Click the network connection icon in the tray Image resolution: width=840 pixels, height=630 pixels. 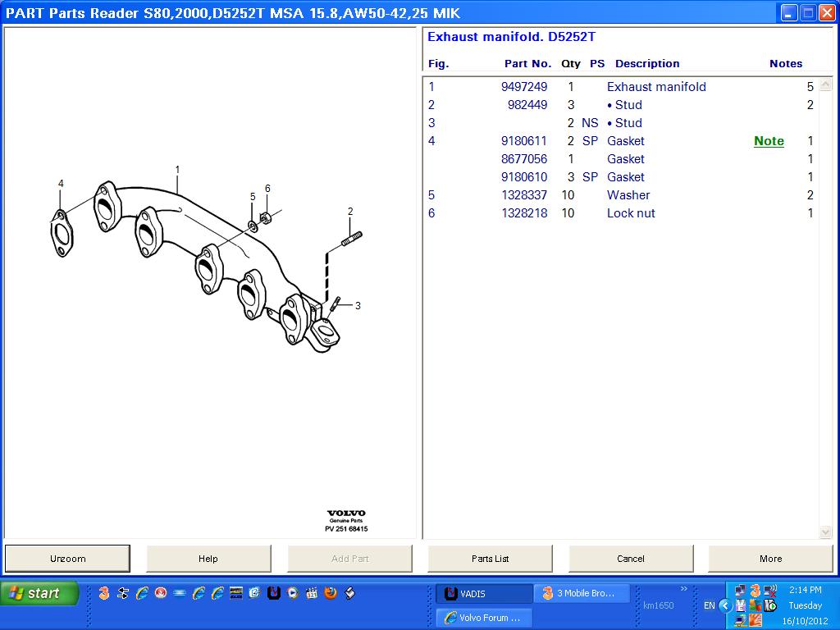(x=740, y=589)
